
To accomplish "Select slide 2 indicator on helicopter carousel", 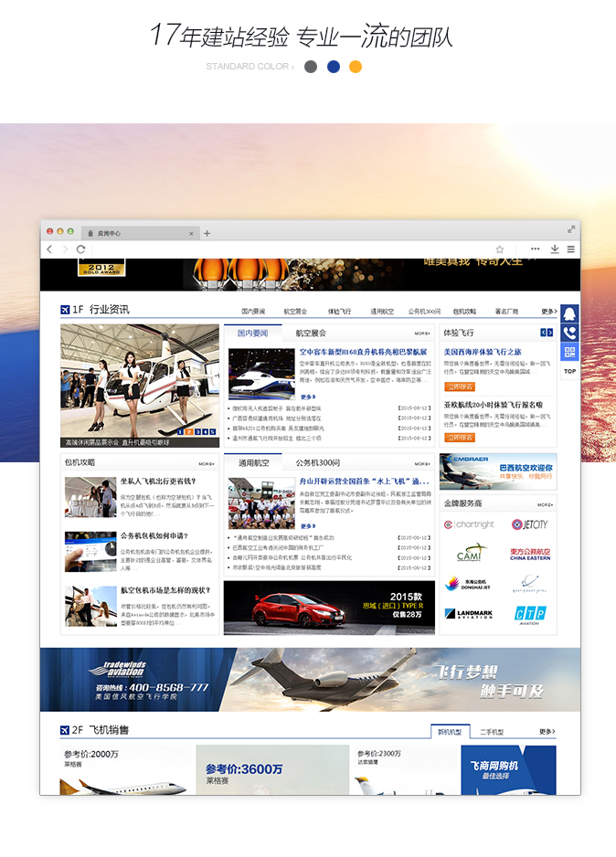I will click(189, 432).
